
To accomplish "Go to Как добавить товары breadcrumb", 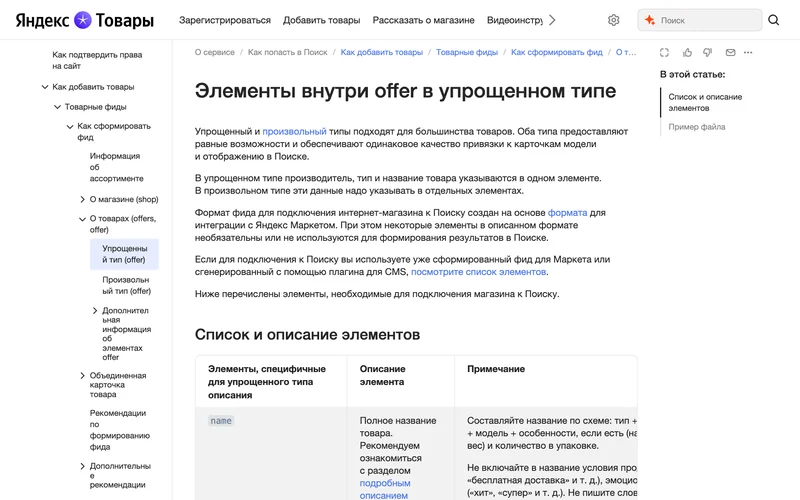I will click(x=382, y=52).
